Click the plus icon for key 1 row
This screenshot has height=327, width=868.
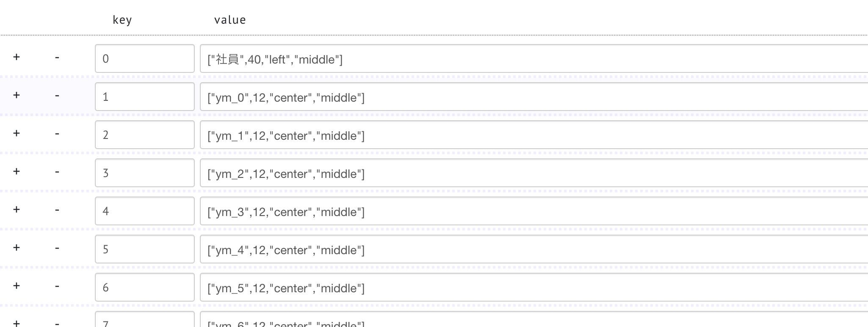click(17, 95)
